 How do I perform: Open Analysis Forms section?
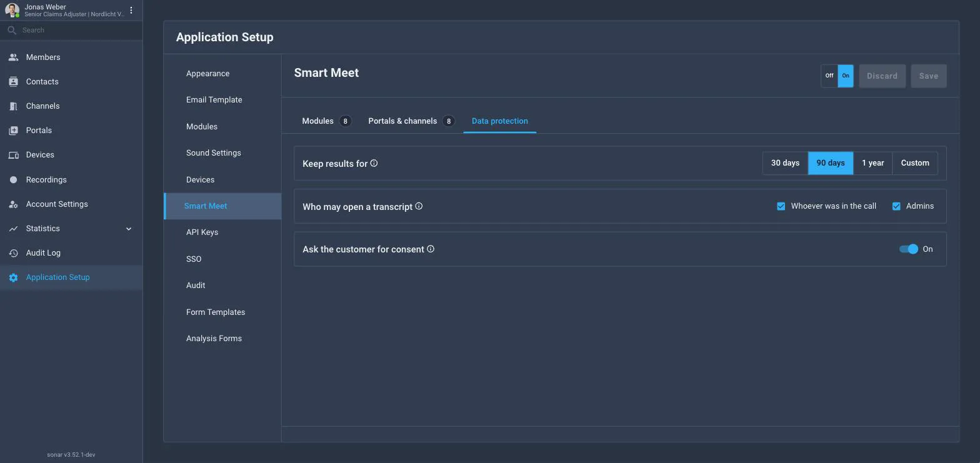coord(222,339)
